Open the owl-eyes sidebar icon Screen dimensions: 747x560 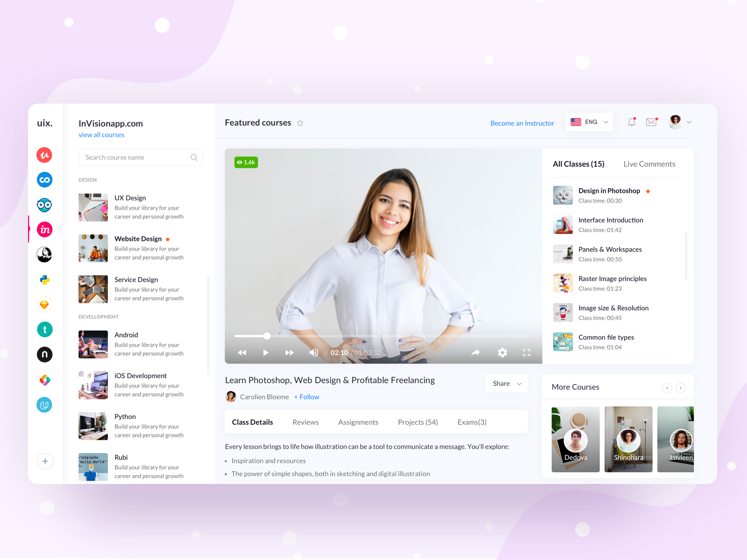[x=44, y=204]
